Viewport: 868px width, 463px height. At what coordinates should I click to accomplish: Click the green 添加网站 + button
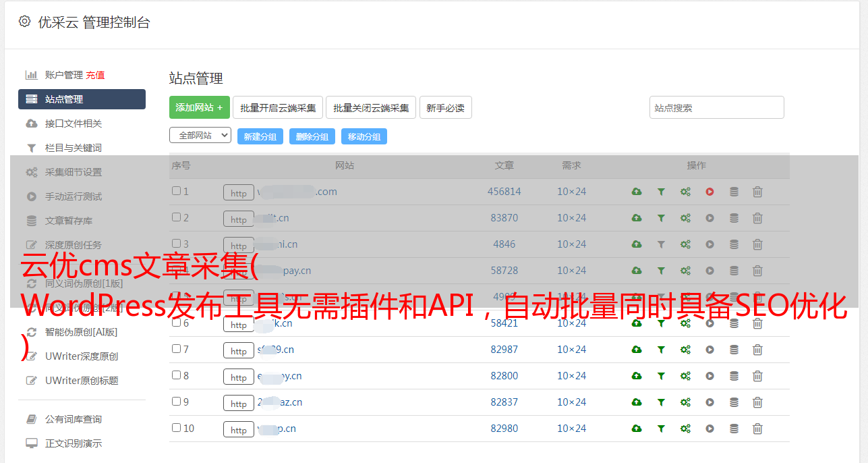point(200,107)
